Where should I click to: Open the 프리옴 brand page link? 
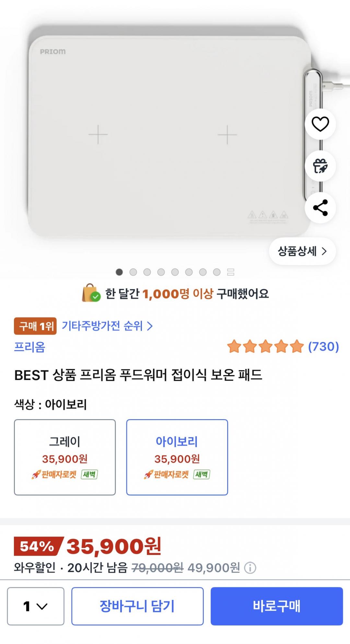point(30,347)
